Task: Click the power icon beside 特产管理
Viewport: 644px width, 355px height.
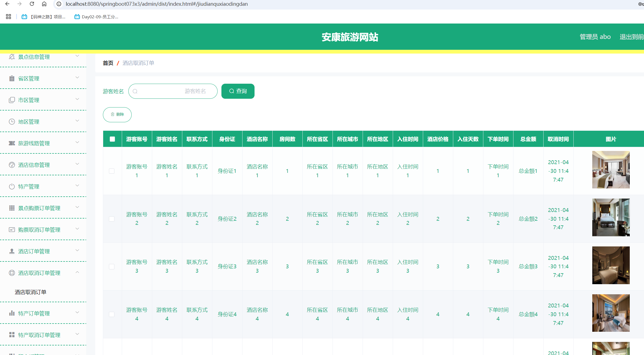Action: [x=12, y=187]
